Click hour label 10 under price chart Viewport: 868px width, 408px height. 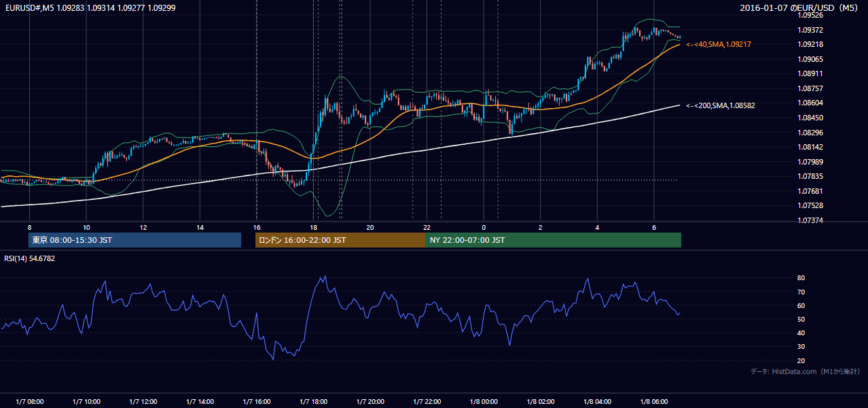click(x=86, y=227)
